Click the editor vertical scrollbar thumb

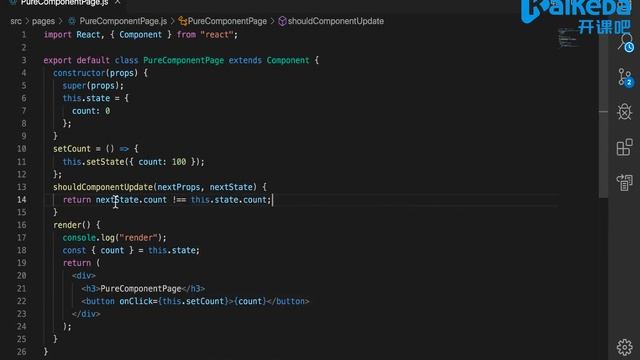point(603,114)
